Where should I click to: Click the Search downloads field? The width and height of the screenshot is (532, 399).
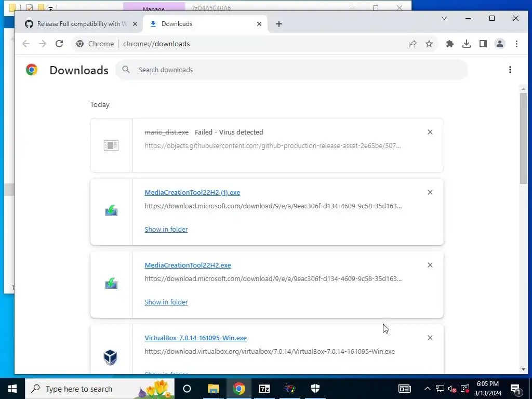[292, 70]
